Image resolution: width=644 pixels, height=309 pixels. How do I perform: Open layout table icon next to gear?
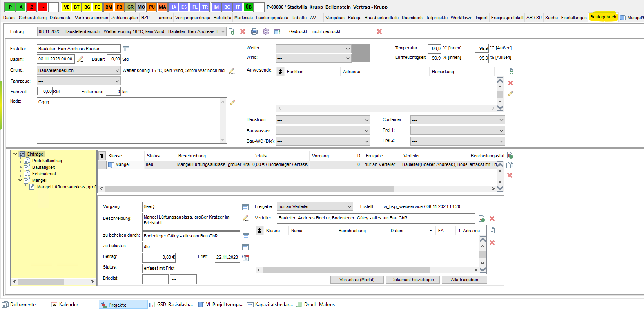[277, 31]
